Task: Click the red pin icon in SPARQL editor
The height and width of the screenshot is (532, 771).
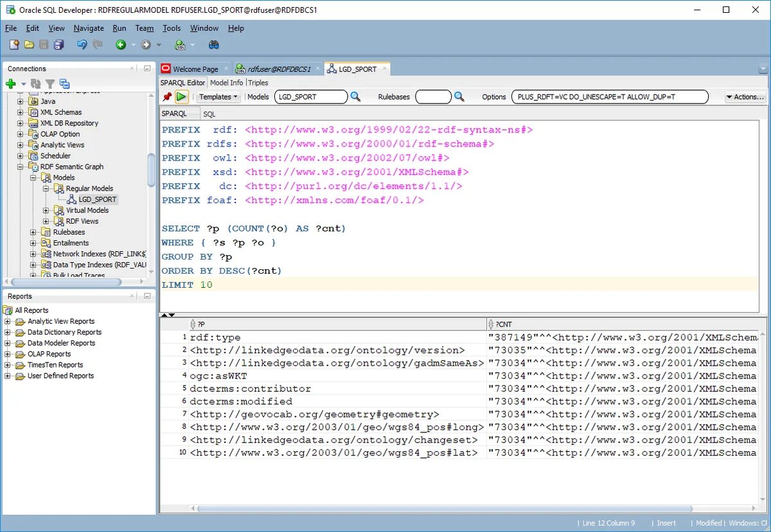Action: pyautogui.click(x=167, y=96)
